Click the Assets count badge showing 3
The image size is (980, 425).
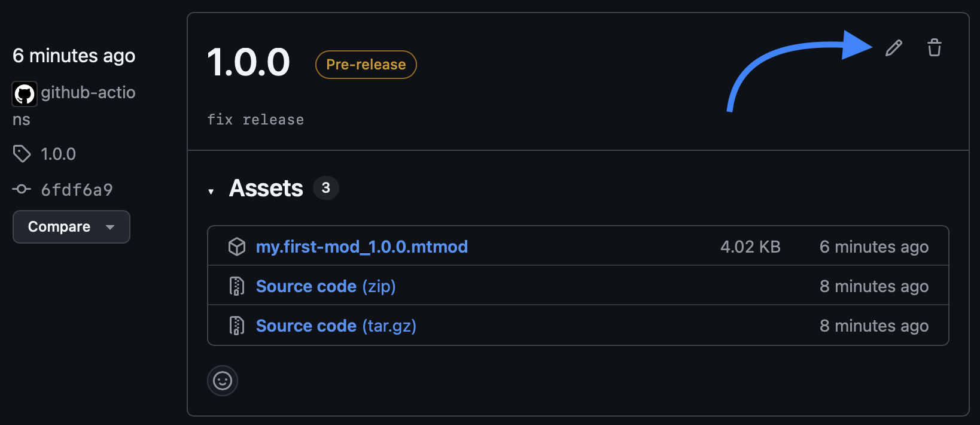pos(326,188)
